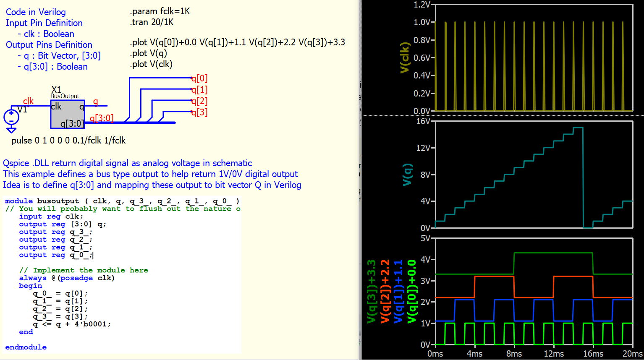Click the V(q[1])+1.1 blue trace label

tap(398, 292)
